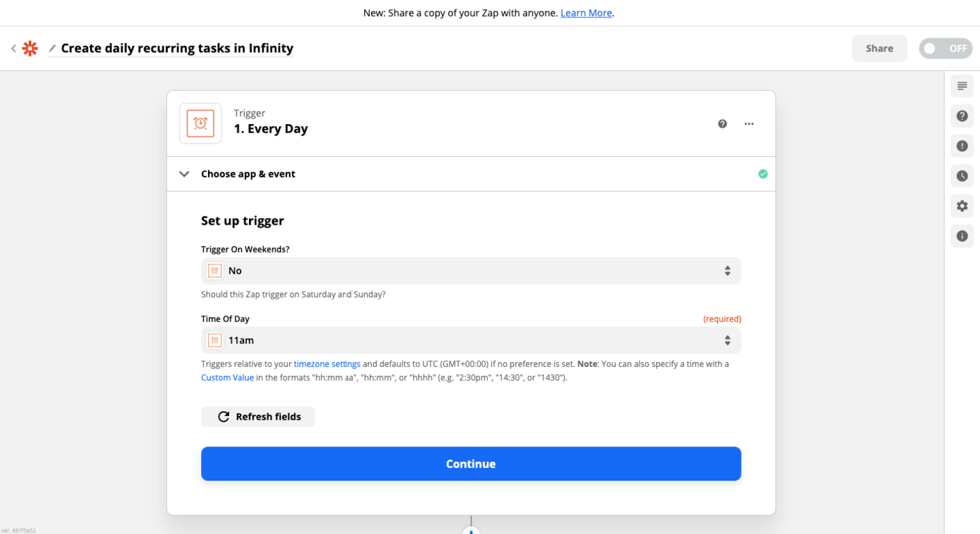Click the green checkmark status icon
The width and height of the screenshot is (980, 534).
tap(763, 174)
